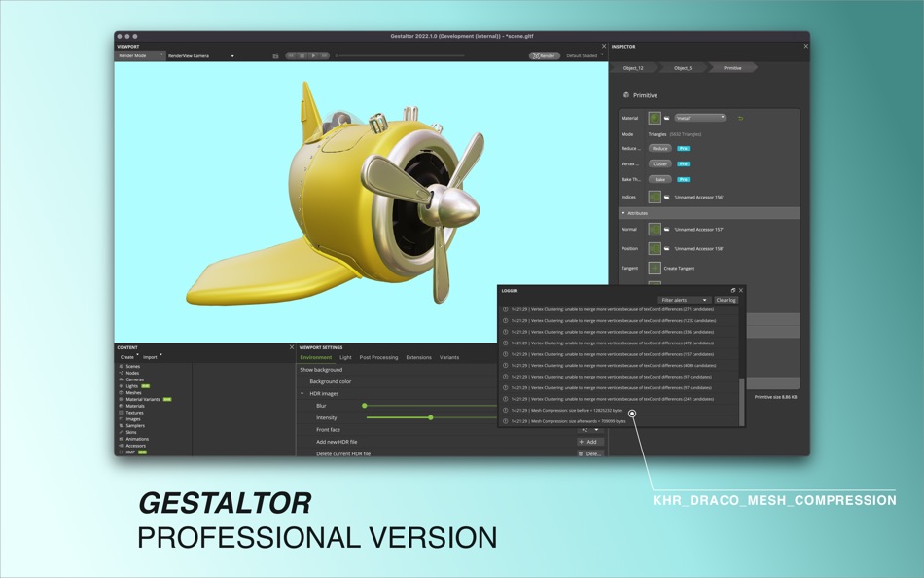Click the skip-to-start playback button

(x=291, y=56)
